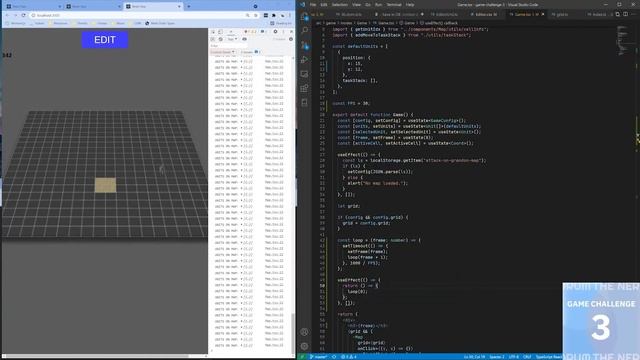Close the DevTools panel
This screenshot has height=360, width=640.
pyautogui.click(x=291, y=32)
